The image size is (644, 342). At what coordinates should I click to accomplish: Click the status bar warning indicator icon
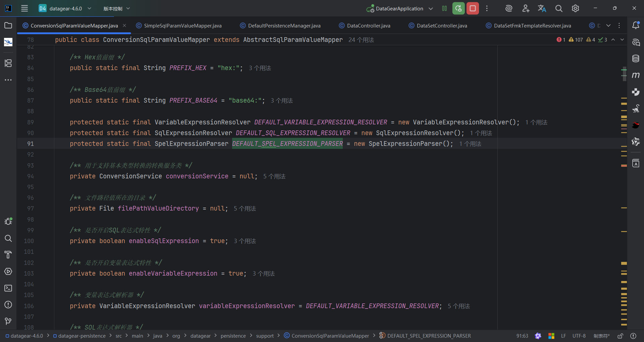(x=633, y=336)
